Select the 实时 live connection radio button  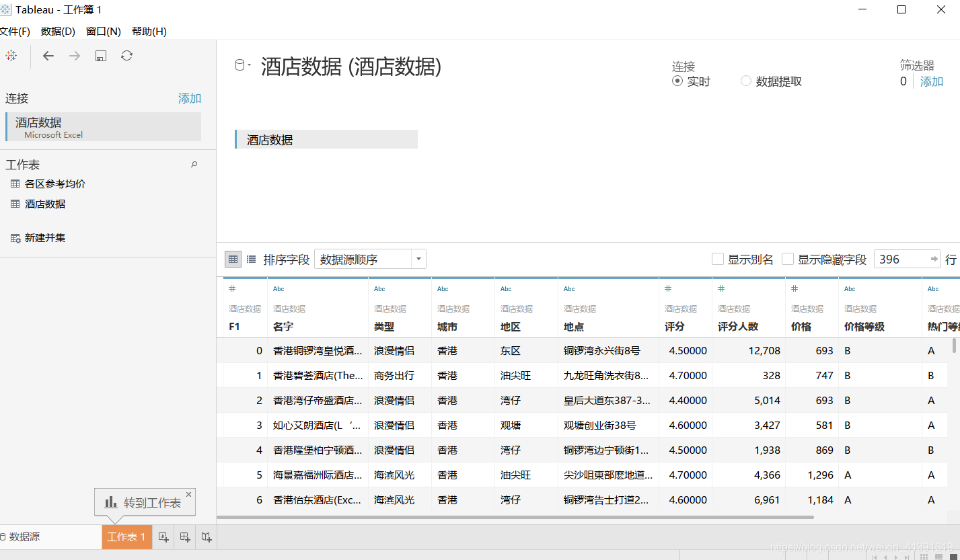click(x=677, y=81)
